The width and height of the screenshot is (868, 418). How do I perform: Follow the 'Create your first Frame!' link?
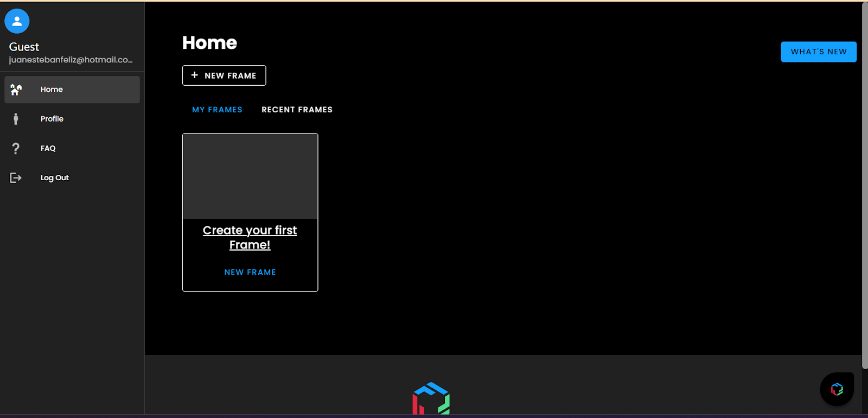[x=250, y=237]
